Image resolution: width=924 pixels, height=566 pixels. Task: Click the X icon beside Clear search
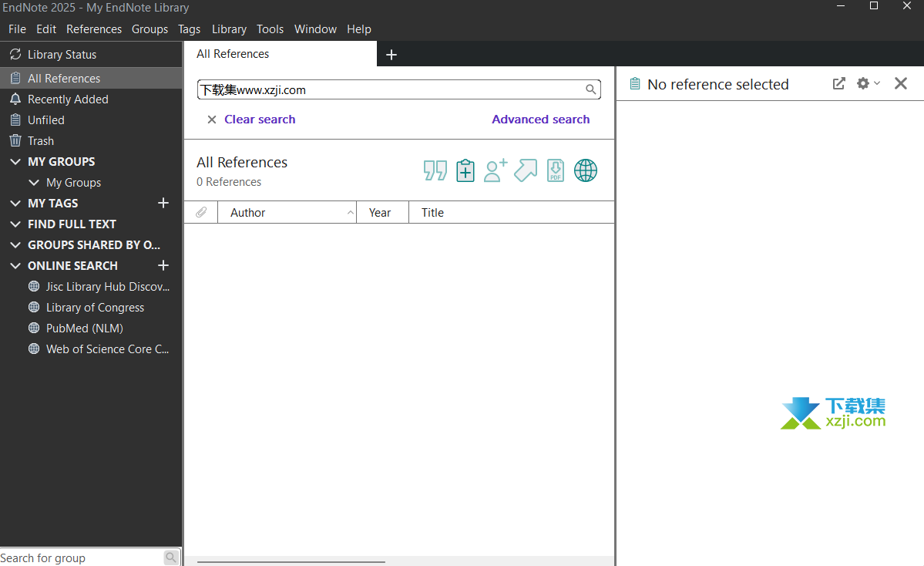(x=212, y=120)
